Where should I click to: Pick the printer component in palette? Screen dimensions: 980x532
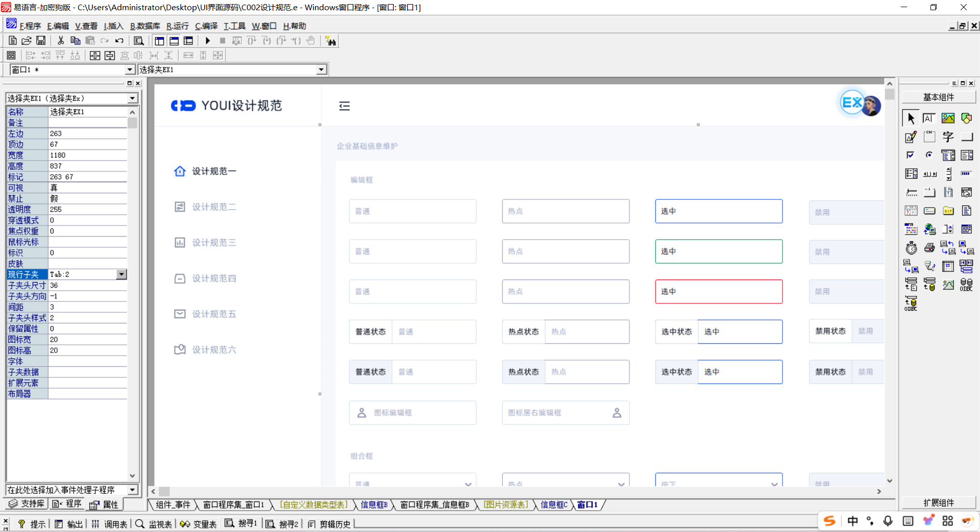(x=929, y=248)
